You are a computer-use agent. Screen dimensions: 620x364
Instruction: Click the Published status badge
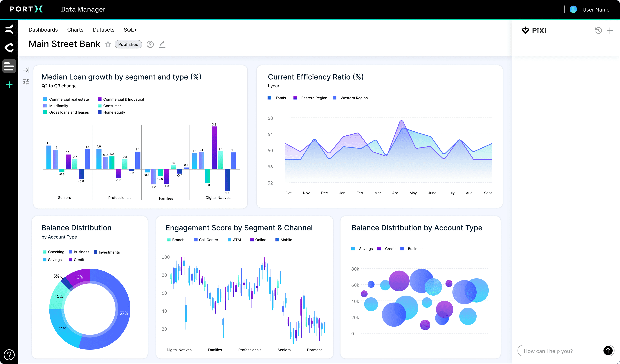tap(128, 44)
